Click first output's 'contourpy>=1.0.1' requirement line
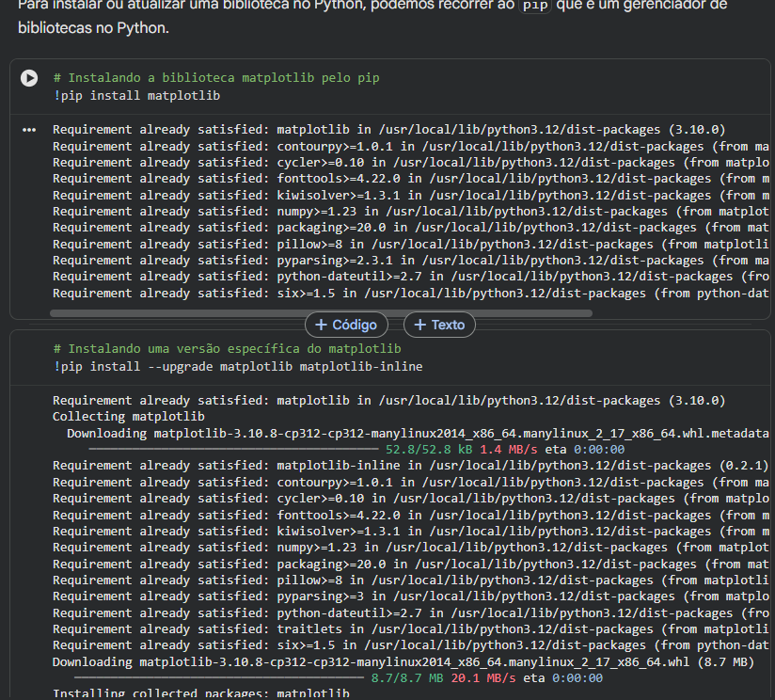 [x=411, y=147]
